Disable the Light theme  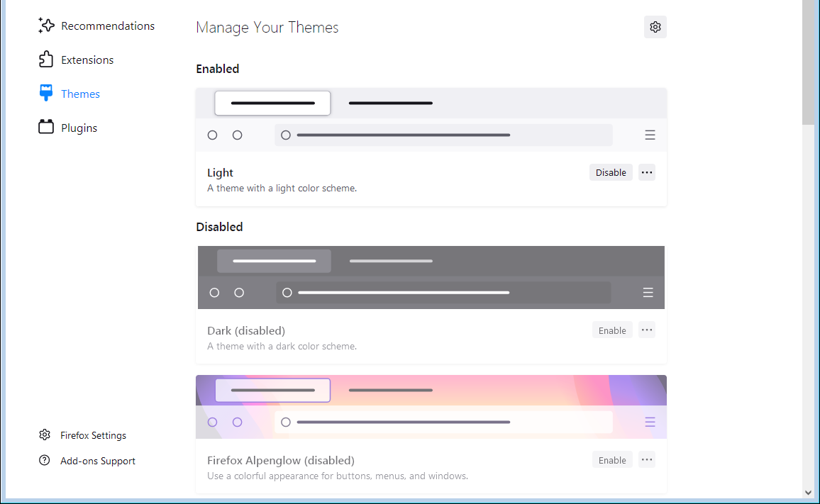611,172
